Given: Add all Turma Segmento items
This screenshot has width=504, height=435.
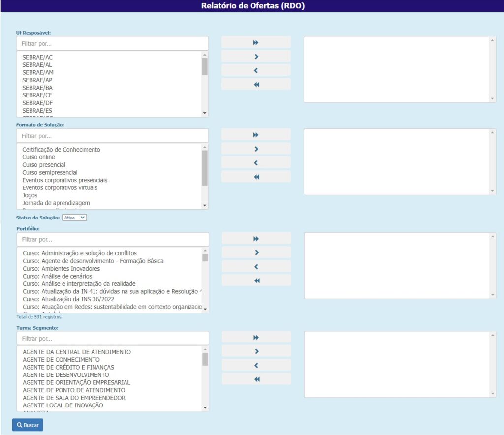Looking at the screenshot, I should tap(256, 338).
